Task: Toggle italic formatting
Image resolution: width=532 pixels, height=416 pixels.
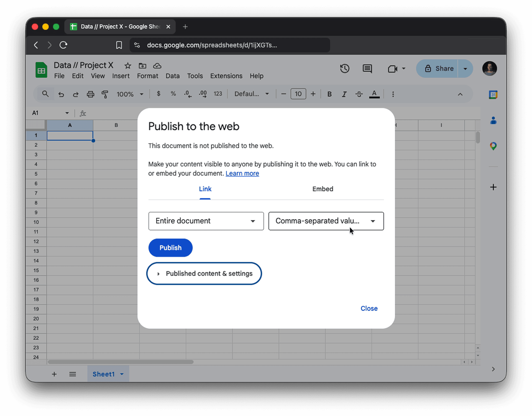Action: [344, 94]
